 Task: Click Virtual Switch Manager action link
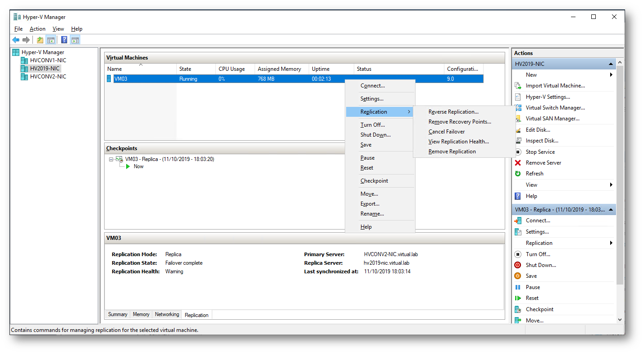[555, 108]
